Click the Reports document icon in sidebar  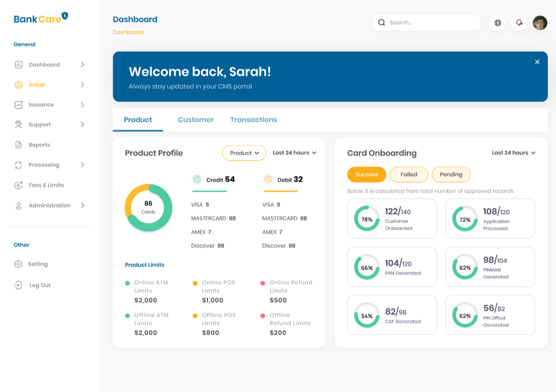(19, 145)
